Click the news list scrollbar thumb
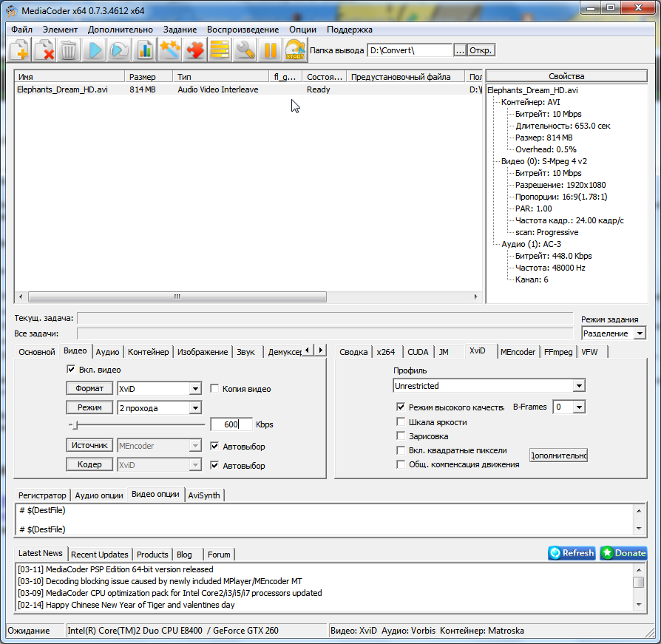The height and width of the screenshot is (644, 661). click(639, 582)
